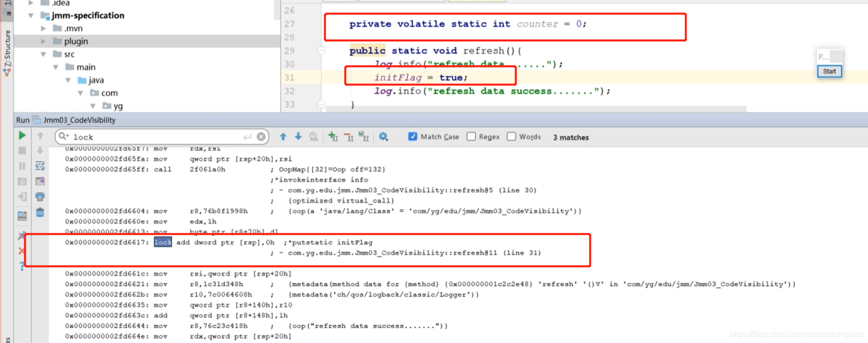Screen dimensions: 868x343
Task: Click new line arrow in search field
Action: (x=247, y=137)
